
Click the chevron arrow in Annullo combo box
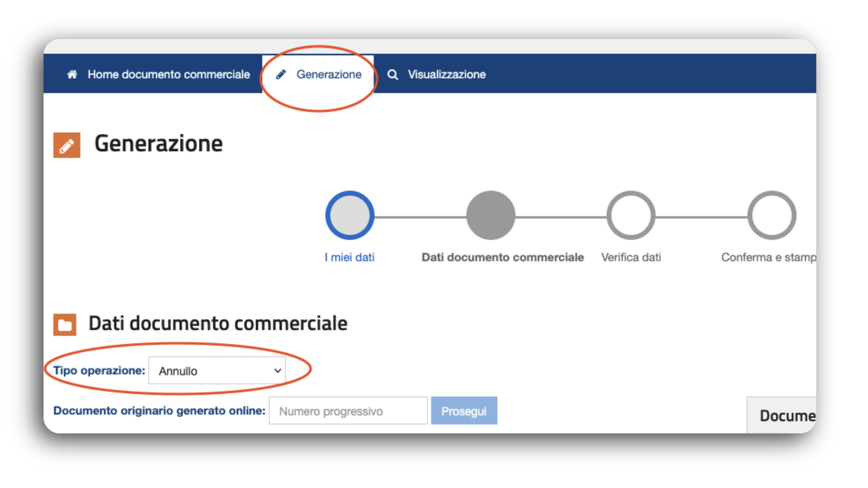point(278,371)
